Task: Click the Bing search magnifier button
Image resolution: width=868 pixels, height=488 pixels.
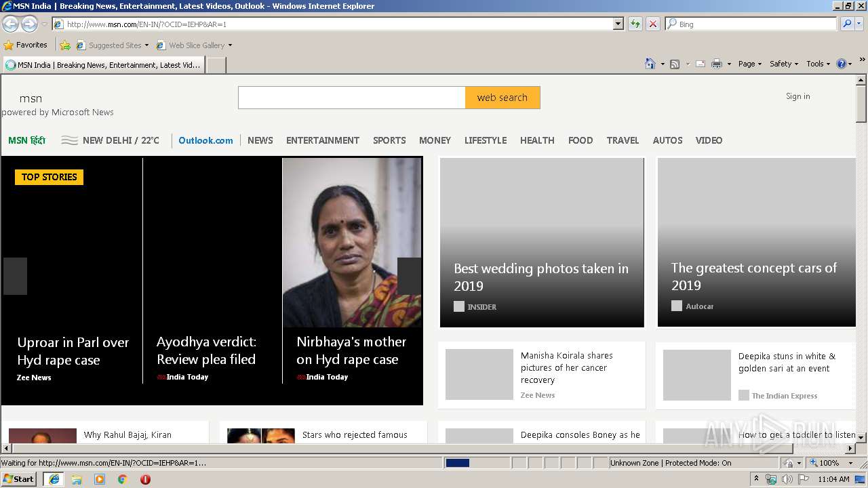Action: coord(847,24)
